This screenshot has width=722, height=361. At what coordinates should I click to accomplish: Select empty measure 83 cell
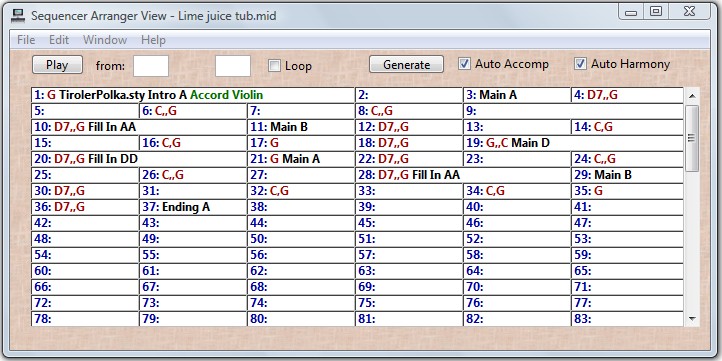tap(627, 319)
